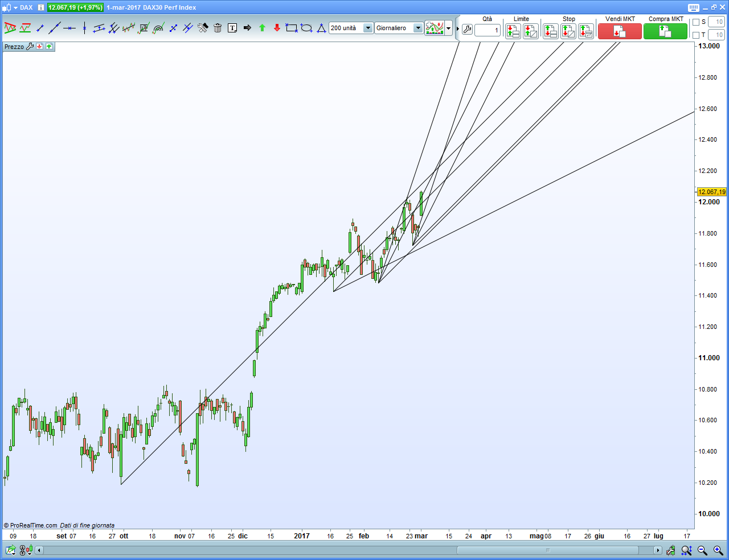Click the green arrow icon beside Prezzo

coord(50,47)
